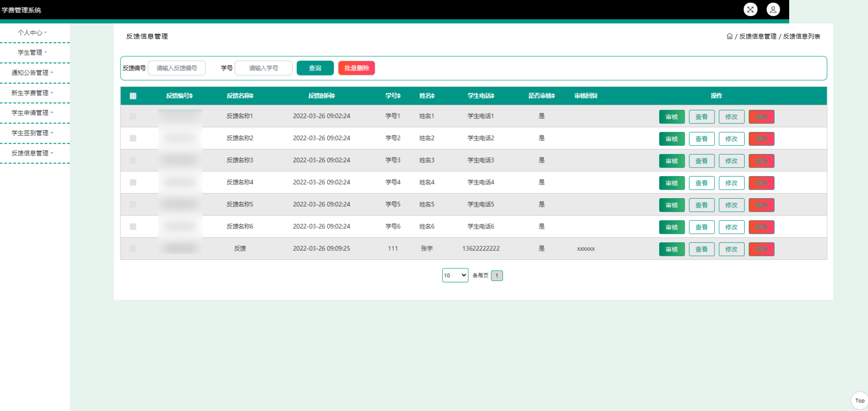Viewport: 868px width, 411px height.
Task: Check the checkbox for row 反馈名称4
Action: tap(133, 182)
